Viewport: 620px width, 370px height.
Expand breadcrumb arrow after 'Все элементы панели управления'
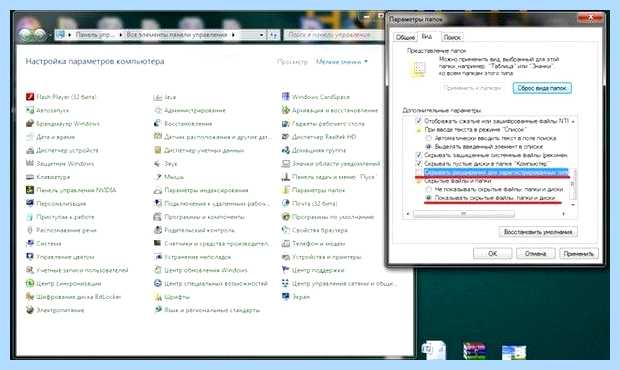233,35
